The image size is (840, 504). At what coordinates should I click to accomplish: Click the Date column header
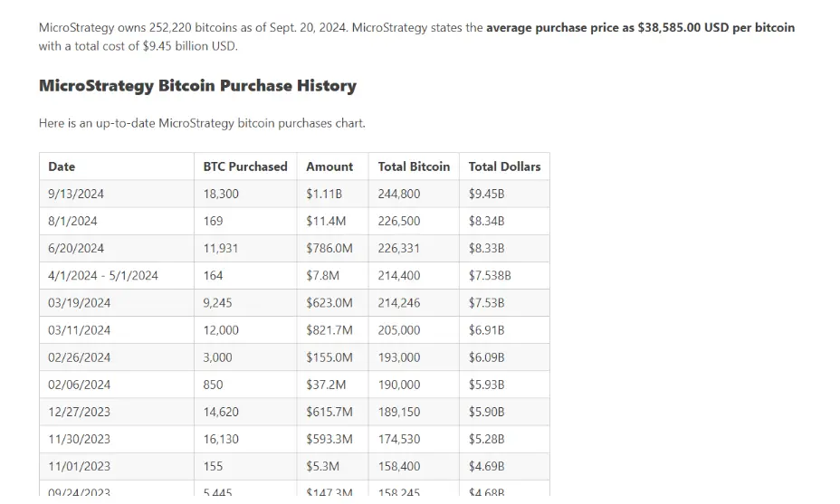[62, 166]
